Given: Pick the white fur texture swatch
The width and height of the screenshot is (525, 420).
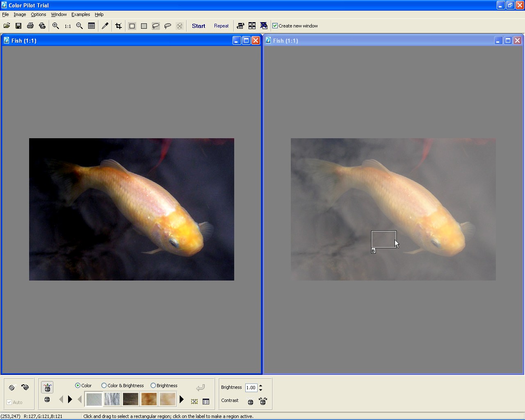Looking at the screenshot, I should coord(112,399).
